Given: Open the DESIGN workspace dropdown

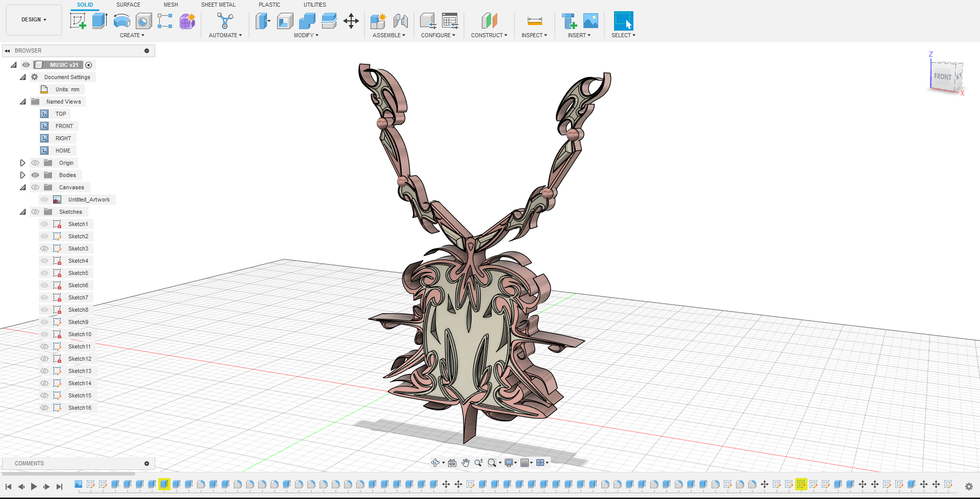Looking at the screenshot, I should click(34, 19).
